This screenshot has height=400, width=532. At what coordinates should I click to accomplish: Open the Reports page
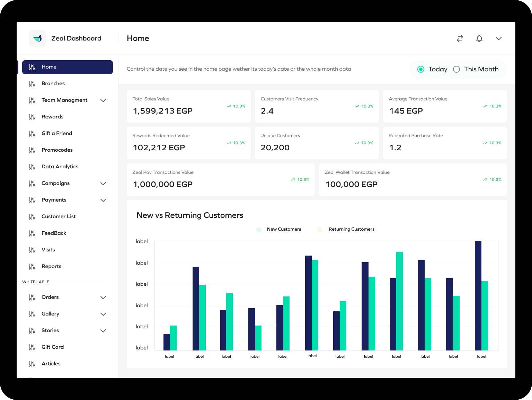(x=68, y=267)
